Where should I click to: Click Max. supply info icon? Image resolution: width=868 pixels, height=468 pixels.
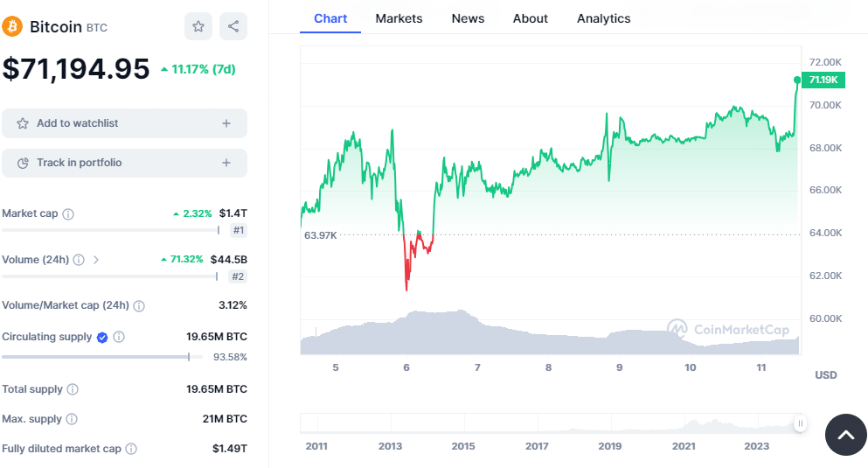click(x=72, y=419)
